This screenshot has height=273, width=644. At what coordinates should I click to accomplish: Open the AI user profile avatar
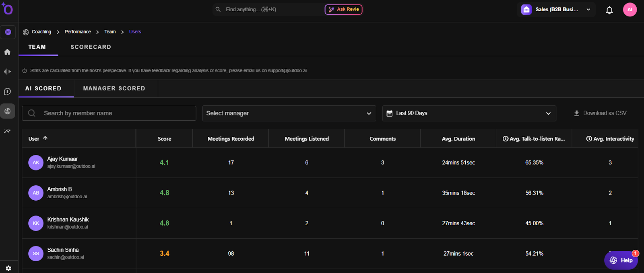tap(630, 10)
